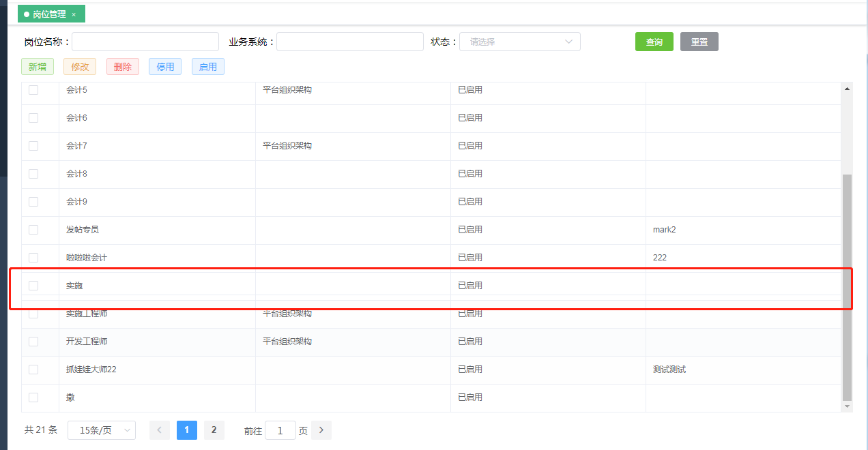Click the 前往 page number input
This screenshot has width=868, height=450.
coord(280,430)
